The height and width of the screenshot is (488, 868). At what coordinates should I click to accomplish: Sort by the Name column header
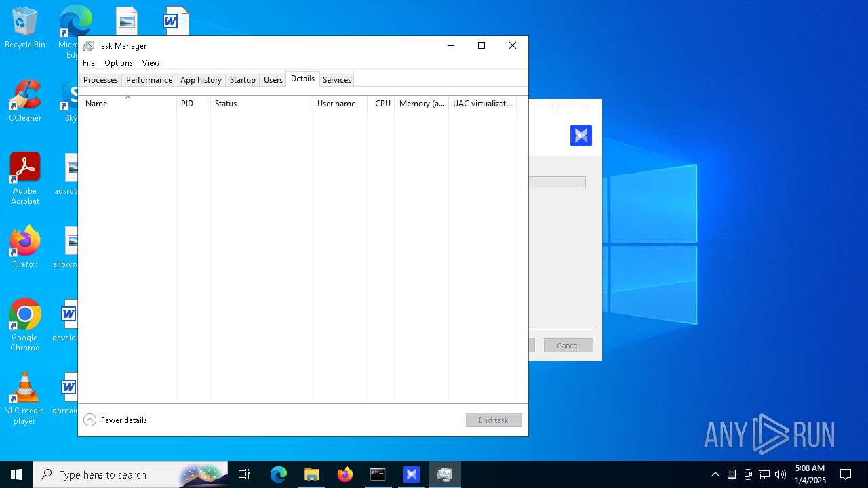127,104
